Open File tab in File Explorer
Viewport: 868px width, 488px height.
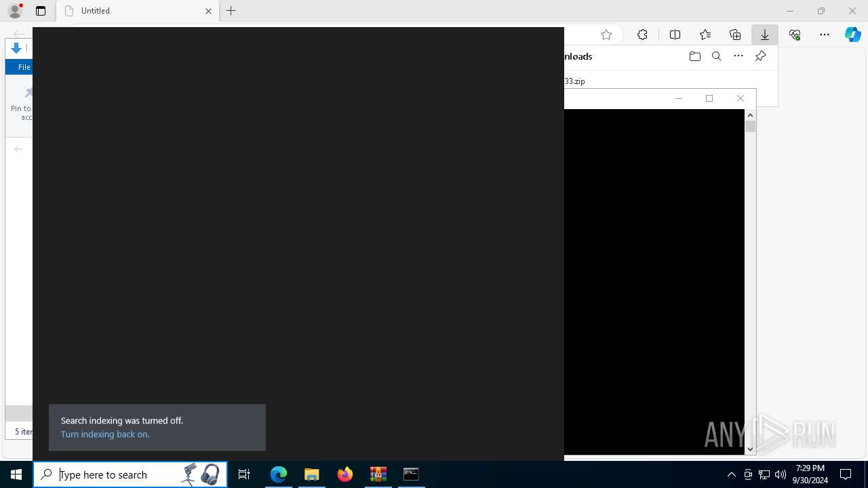(x=20, y=67)
